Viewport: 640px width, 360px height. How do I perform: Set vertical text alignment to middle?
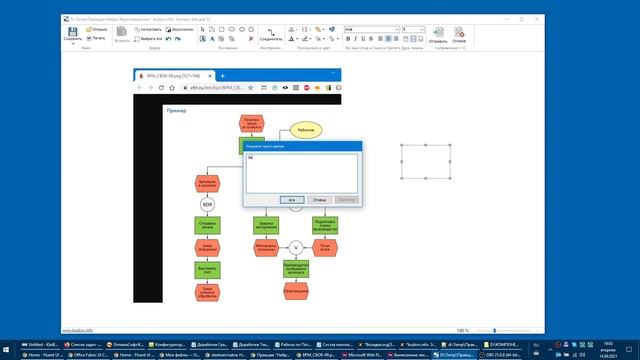(x=413, y=39)
